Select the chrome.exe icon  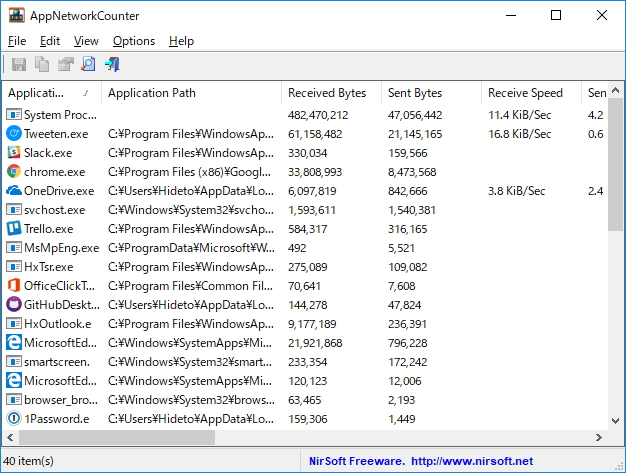14,172
